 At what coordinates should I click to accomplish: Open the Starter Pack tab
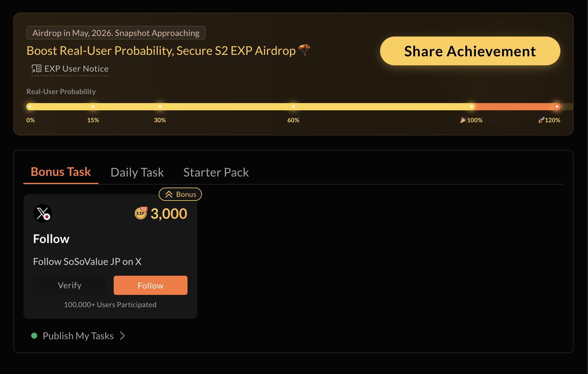point(216,172)
